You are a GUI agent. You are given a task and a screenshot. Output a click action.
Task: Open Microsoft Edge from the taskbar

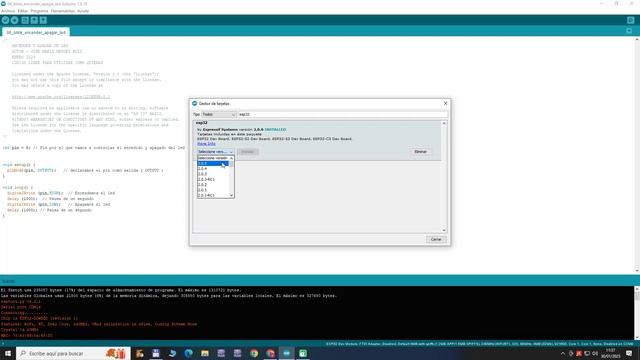pyautogui.click(x=189, y=353)
